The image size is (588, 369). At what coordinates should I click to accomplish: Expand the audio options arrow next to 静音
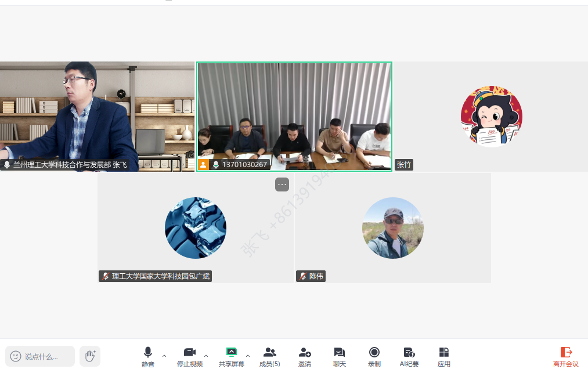pos(163,354)
